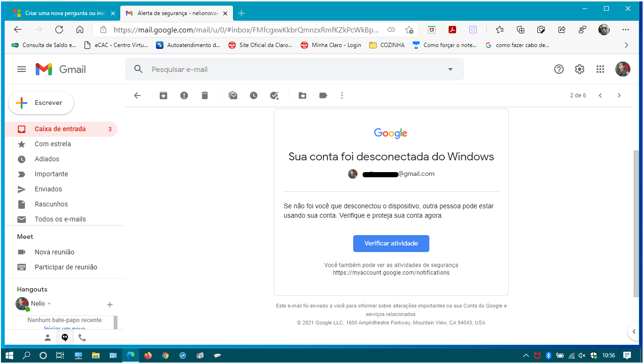The width and height of the screenshot is (644, 363).
Task: Open more actions three-dot menu
Action: [342, 95]
